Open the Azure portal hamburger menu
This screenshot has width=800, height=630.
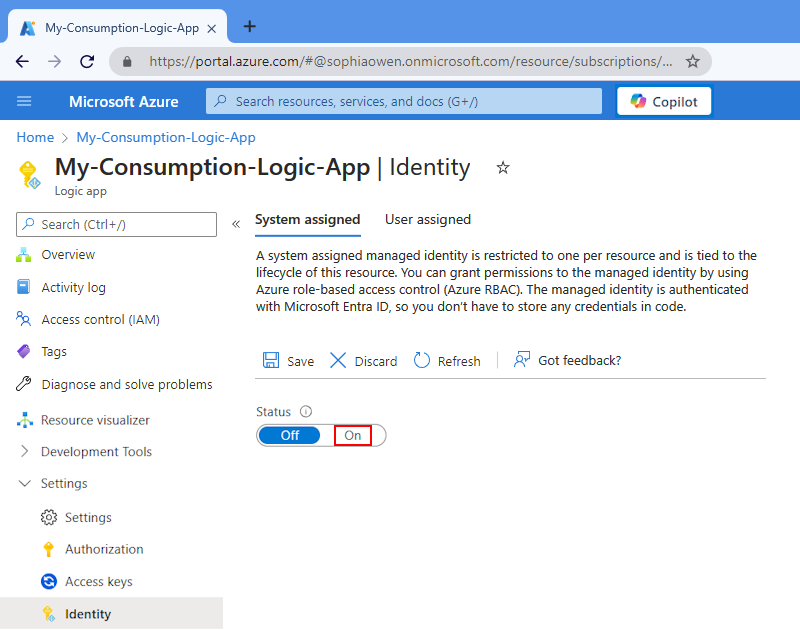click(x=24, y=101)
